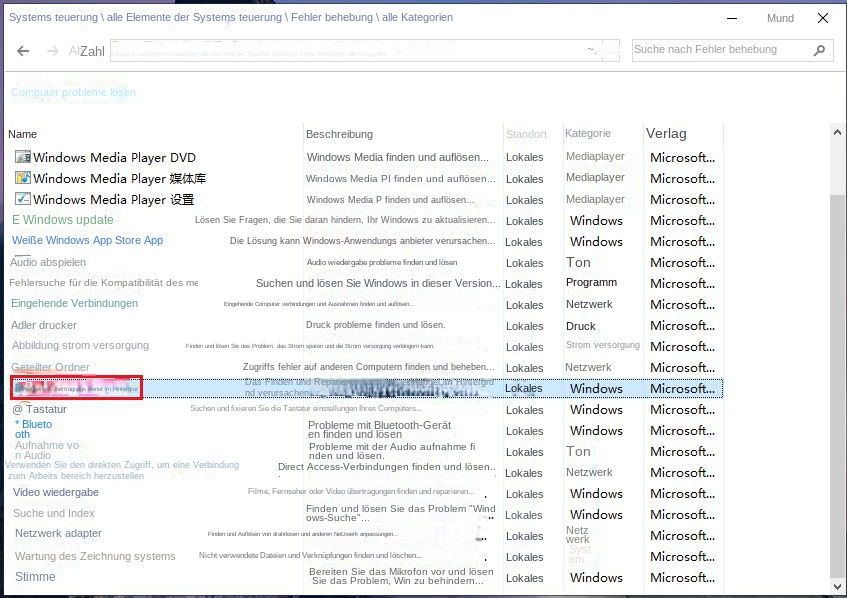Image resolution: width=847 pixels, height=598 pixels.
Task: Open the Geteilter Ordner troubleshooter
Action: (x=51, y=367)
